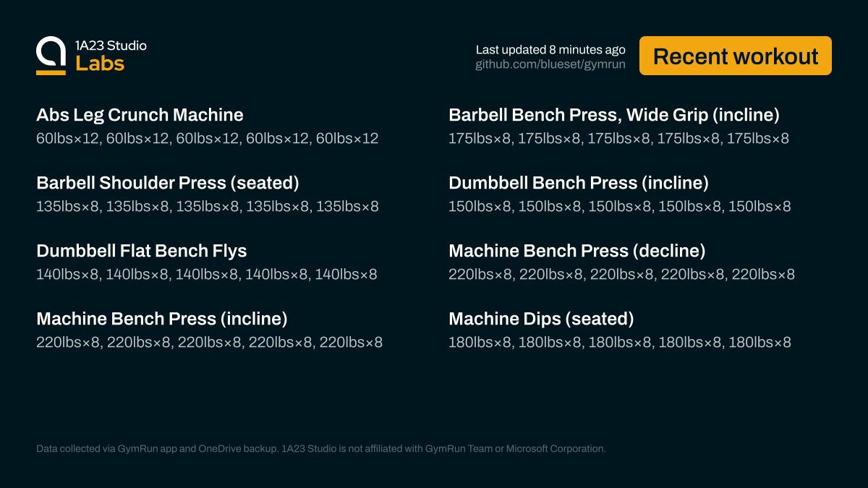The image size is (868, 488).
Task: Select the 140lbs×8 sets line
Action: point(206,274)
